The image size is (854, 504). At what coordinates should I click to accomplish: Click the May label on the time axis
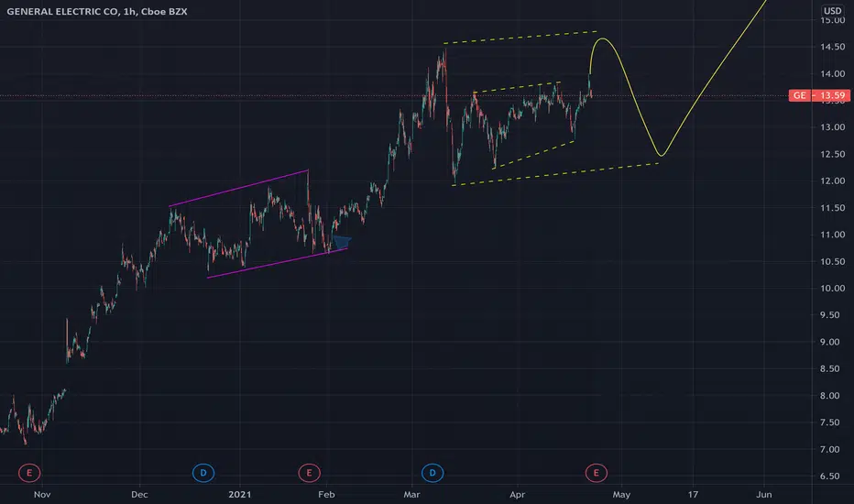click(621, 495)
